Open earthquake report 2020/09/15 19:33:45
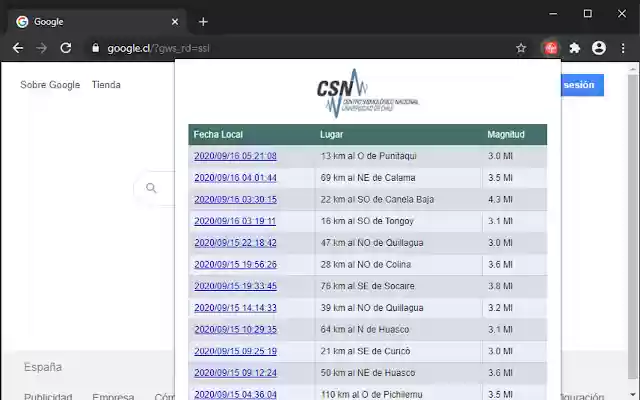Screen dimensions: 640x400 [236, 286]
